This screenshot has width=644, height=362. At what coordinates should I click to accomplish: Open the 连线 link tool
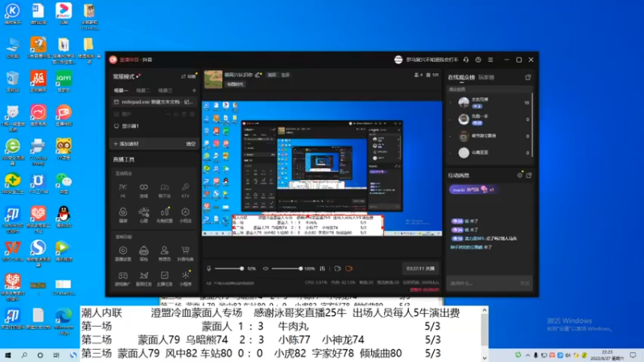coord(144,191)
